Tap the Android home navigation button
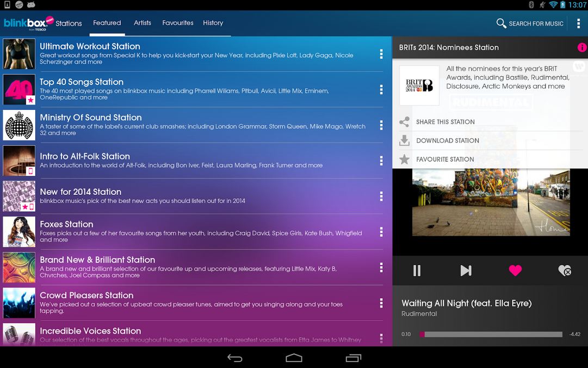The height and width of the screenshot is (368, 588). coord(294,358)
